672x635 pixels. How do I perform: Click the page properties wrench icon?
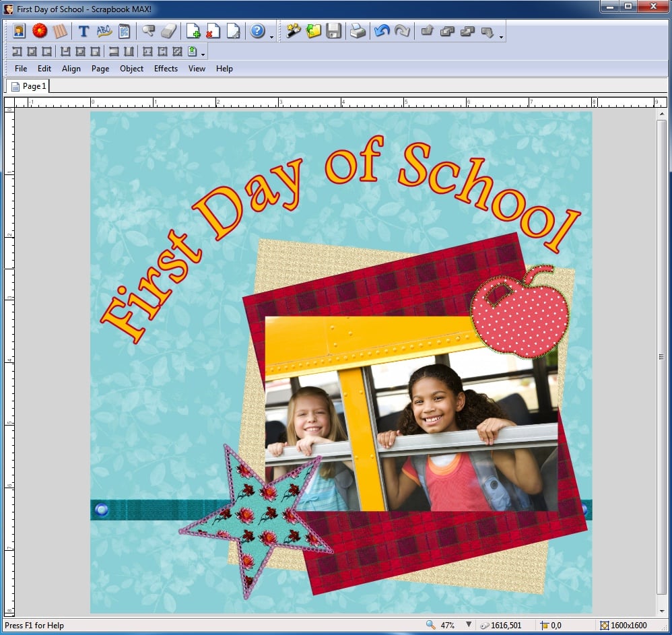coord(233,31)
